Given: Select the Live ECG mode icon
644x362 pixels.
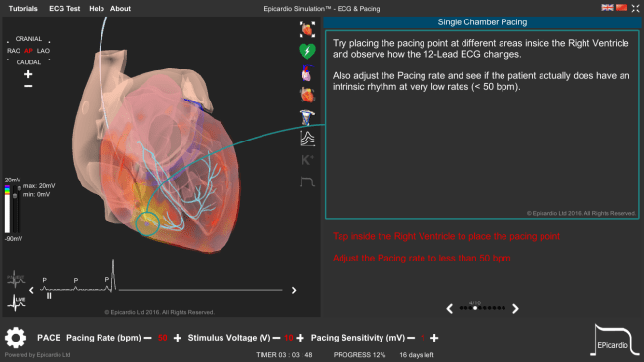Looking at the screenshot, I should point(17,302).
